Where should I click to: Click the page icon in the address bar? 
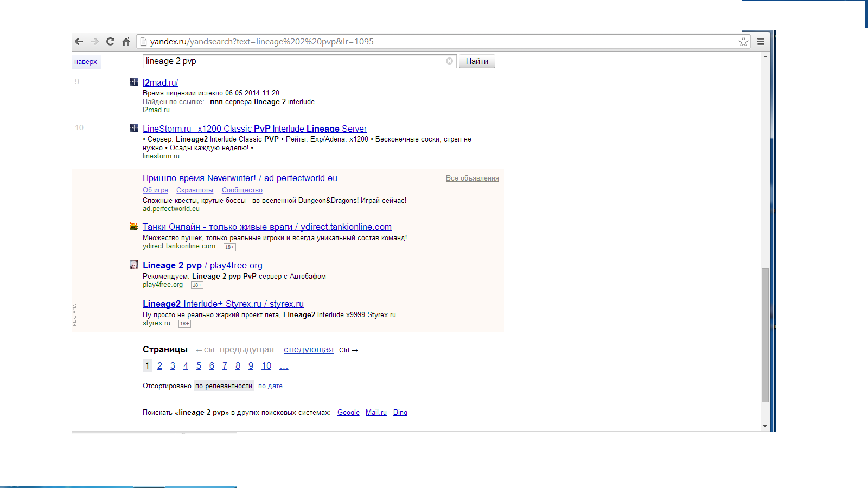tap(144, 42)
